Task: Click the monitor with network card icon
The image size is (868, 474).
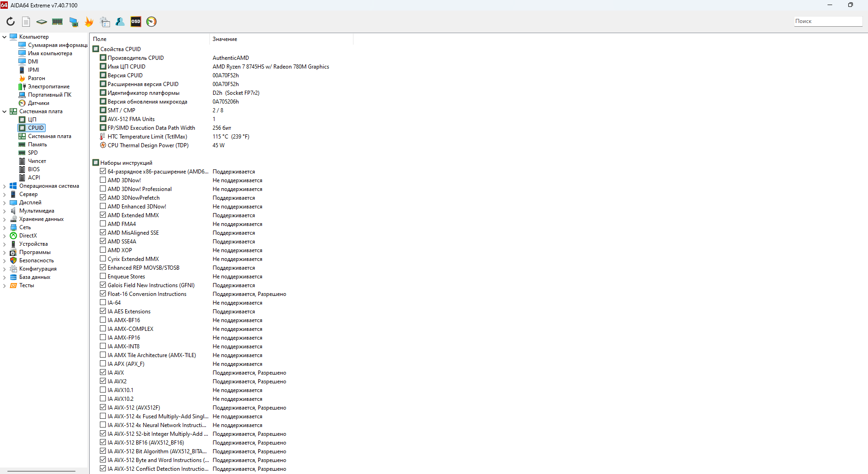Action: (73, 22)
